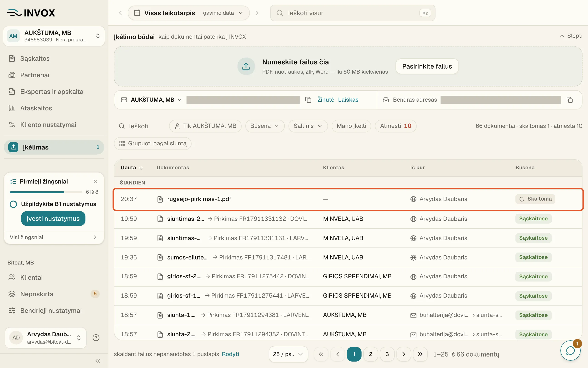The height and width of the screenshot is (368, 588).
Task: Click the Rodyti link
Action: coord(230,354)
